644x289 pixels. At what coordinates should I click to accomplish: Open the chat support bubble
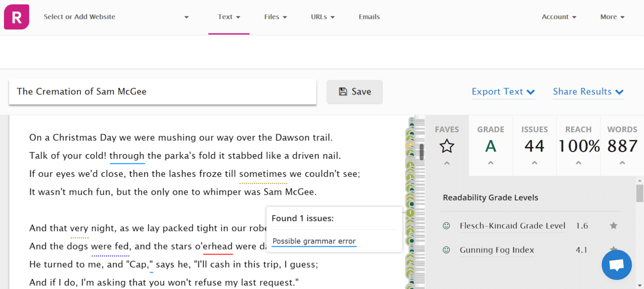coord(616,265)
